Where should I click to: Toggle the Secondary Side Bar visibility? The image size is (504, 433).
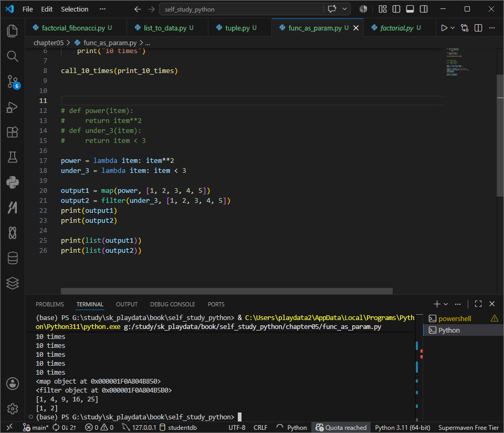click(x=424, y=9)
